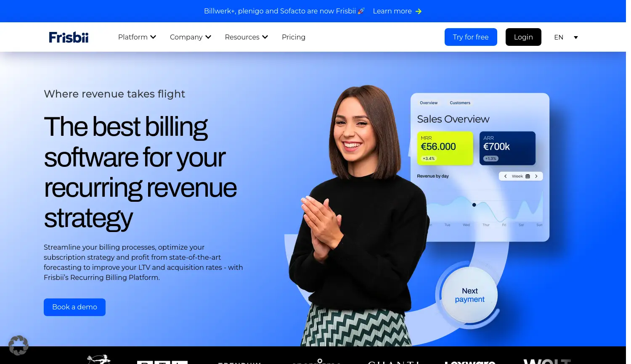
Task: Click the rocket emoji in the top banner
Action: pos(361,11)
